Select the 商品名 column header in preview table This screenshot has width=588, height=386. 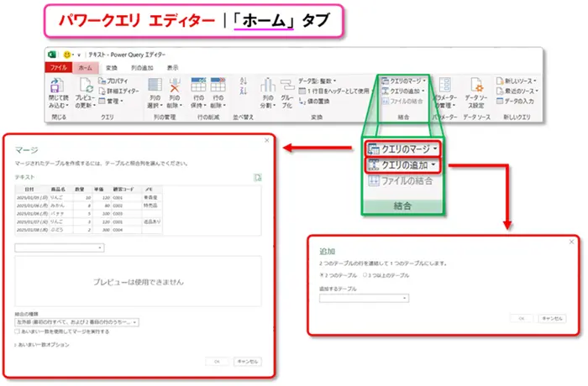click(58, 190)
